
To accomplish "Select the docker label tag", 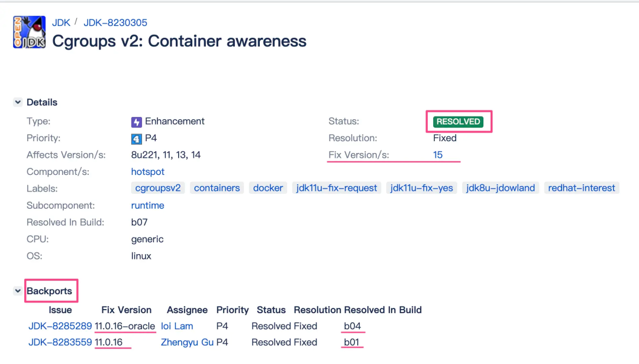I will click(268, 188).
